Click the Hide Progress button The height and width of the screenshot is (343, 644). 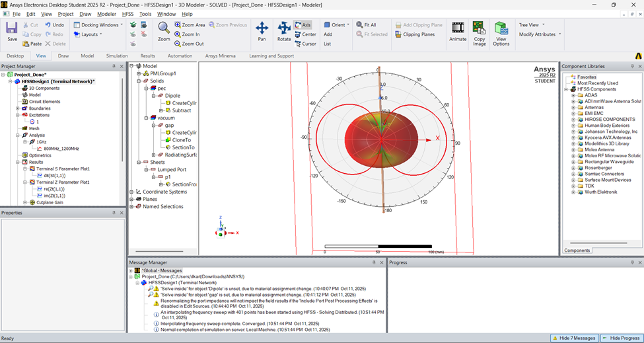pyautogui.click(x=621, y=338)
